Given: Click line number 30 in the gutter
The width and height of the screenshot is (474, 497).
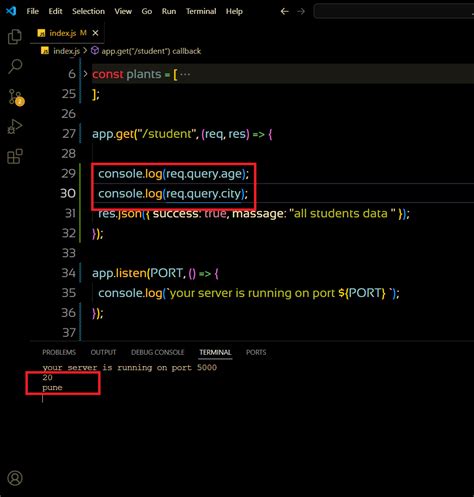Looking at the screenshot, I should point(68,193).
